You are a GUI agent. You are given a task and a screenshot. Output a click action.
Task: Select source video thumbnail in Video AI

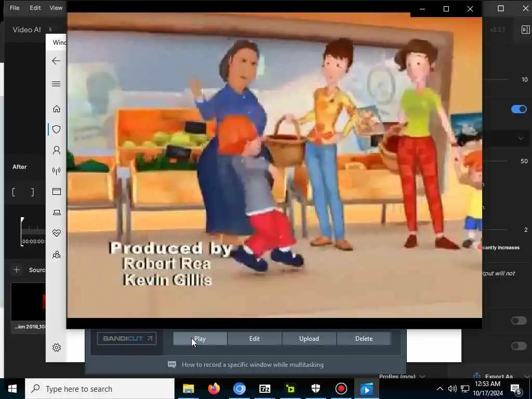tap(29, 302)
